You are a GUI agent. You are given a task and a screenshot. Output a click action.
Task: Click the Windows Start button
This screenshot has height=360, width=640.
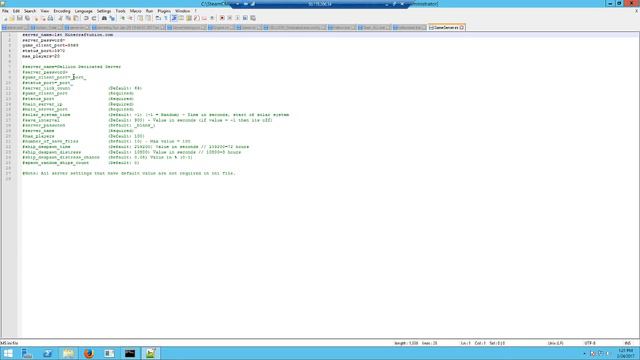(x=8, y=353)
